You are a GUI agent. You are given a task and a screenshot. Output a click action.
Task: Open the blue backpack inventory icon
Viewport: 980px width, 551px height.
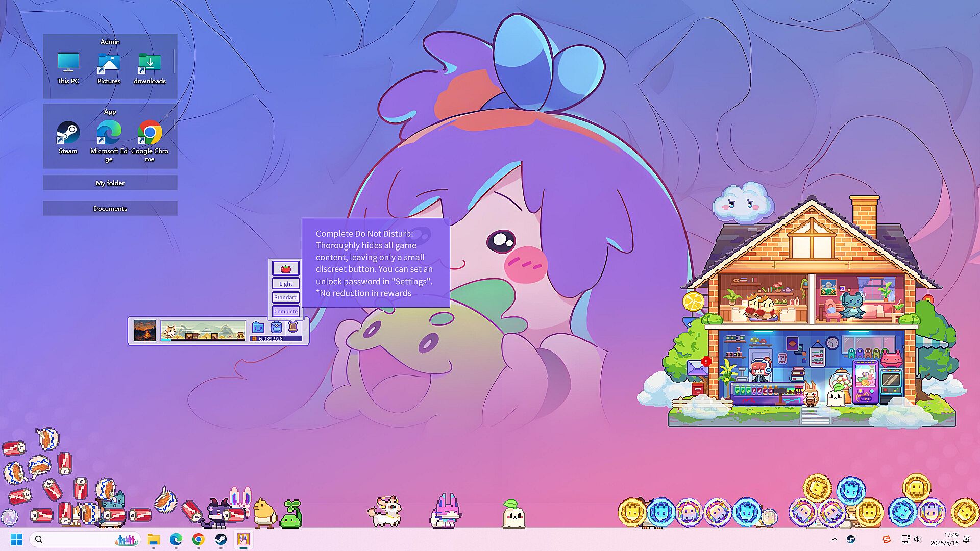[x=276, y=327]
